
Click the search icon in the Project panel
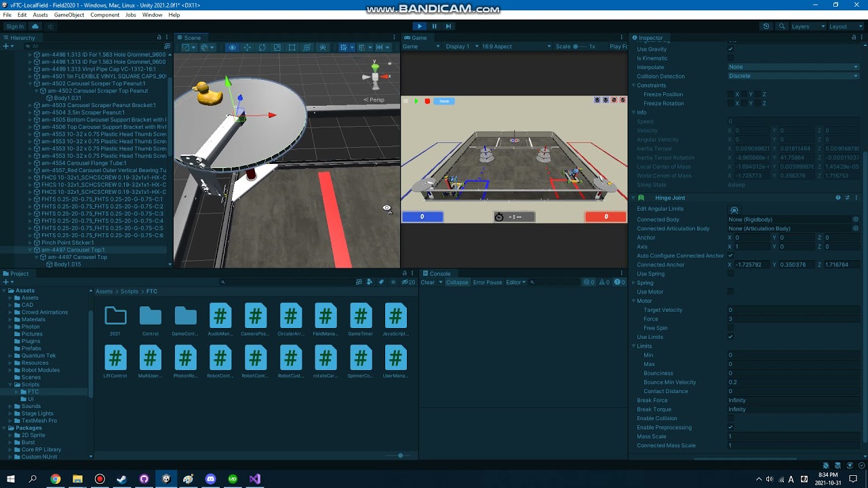[223, 282]
